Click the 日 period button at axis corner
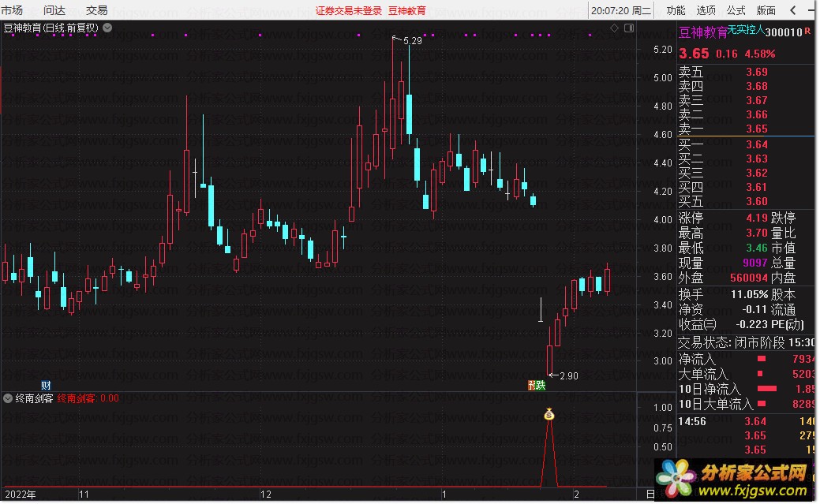This screenshot has width=820, height=504. tap(650, 494)
